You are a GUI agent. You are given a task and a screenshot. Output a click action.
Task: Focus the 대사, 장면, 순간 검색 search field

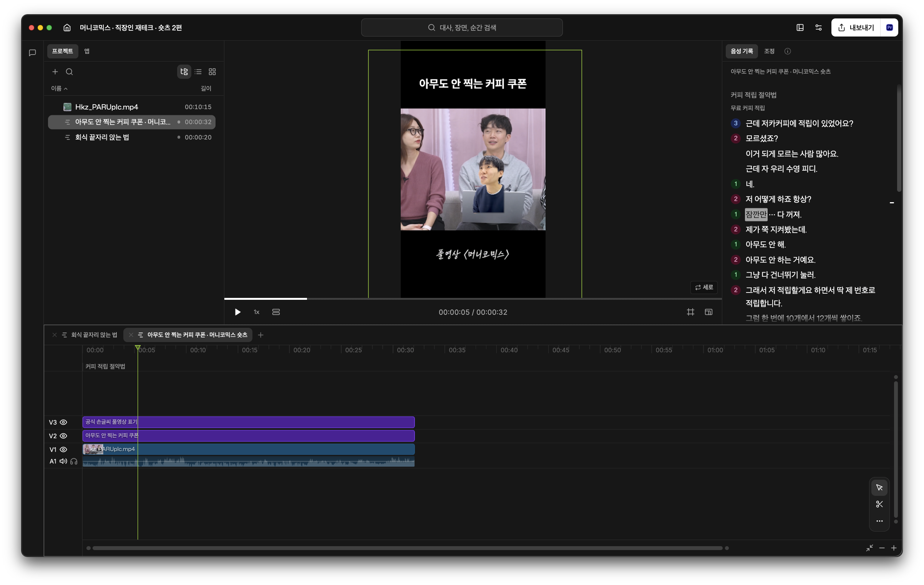coord(462,28)
